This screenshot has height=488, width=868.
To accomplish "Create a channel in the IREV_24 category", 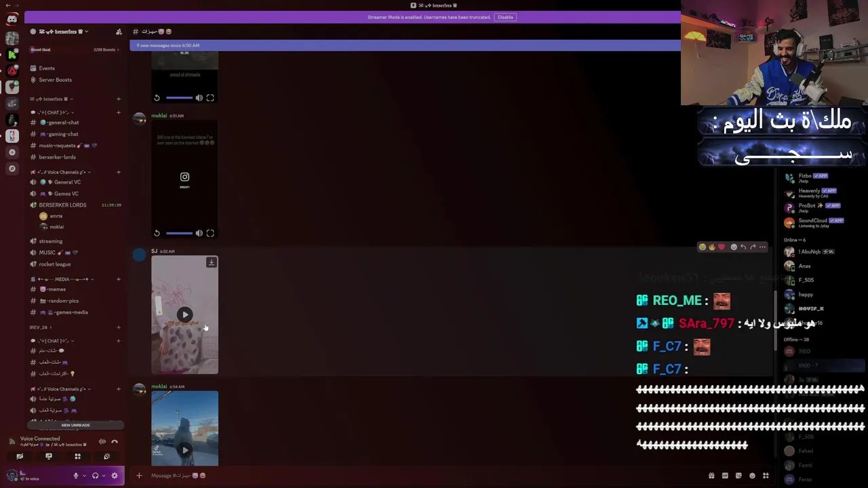I will (x=119, y=327).
